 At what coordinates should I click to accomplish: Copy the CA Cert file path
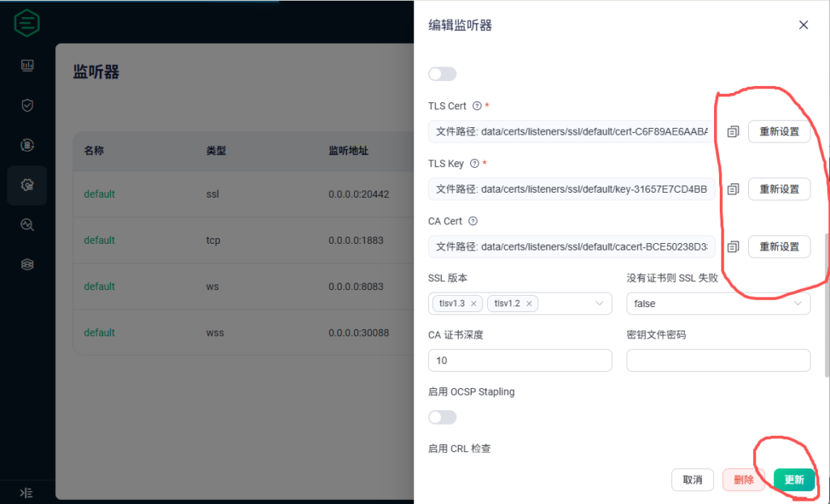tap(733, 246)
